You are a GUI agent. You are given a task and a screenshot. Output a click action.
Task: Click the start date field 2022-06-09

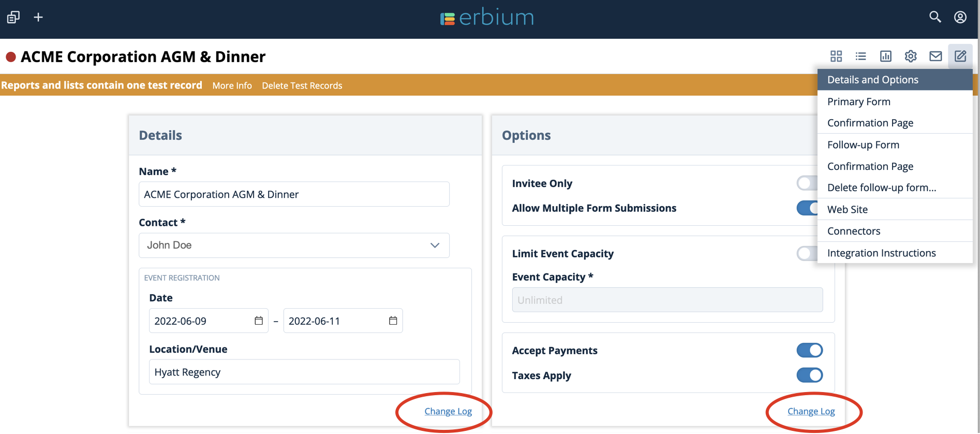[209, 321]
